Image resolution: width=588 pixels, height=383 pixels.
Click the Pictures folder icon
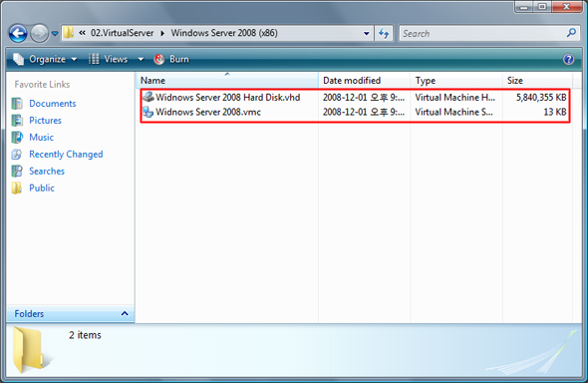pyautogui.click(x=17, y=121)
